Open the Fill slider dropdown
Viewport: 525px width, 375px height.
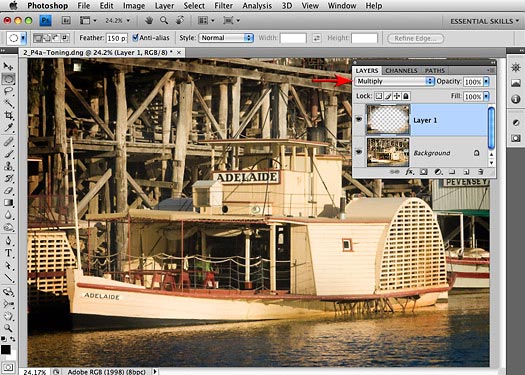(x=486, y=96)
